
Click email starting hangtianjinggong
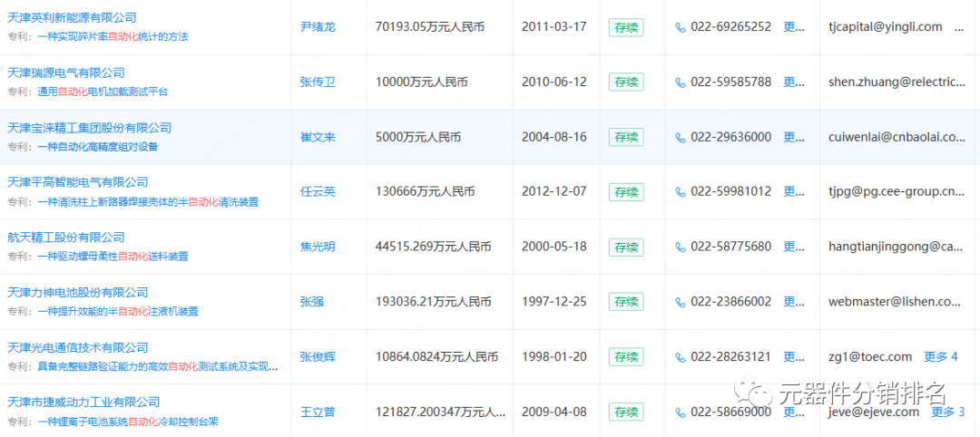[896, 247]
